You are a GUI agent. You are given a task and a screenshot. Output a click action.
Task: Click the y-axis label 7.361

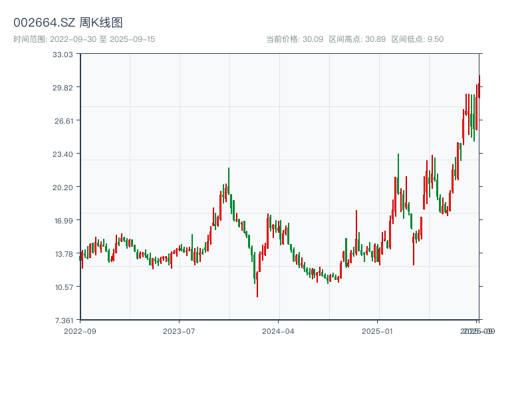point(64,321)
